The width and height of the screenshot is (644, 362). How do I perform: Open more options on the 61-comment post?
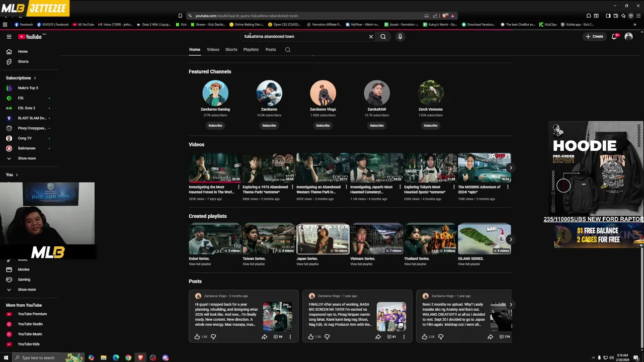pyautogui.click(x=404, y=337)
